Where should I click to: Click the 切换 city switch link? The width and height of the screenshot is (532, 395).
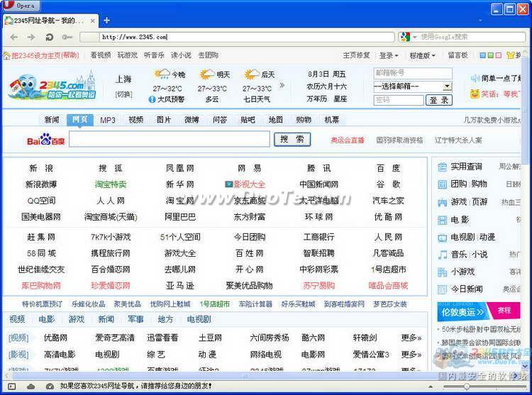(x=124, y=94)
